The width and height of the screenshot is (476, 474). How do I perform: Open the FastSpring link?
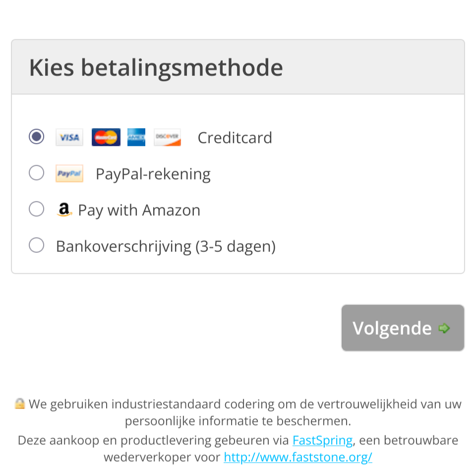[322, 440]
